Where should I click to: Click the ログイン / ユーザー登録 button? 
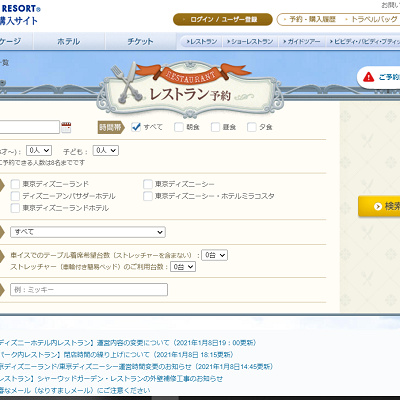(223, 20)
